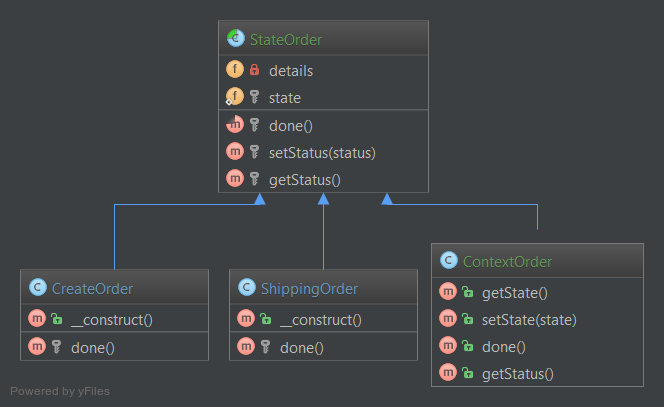This screenshot has height=407, width=664.
Task: Select the __construct() method in ShippingOrder
Action: (x=320, y=320)
